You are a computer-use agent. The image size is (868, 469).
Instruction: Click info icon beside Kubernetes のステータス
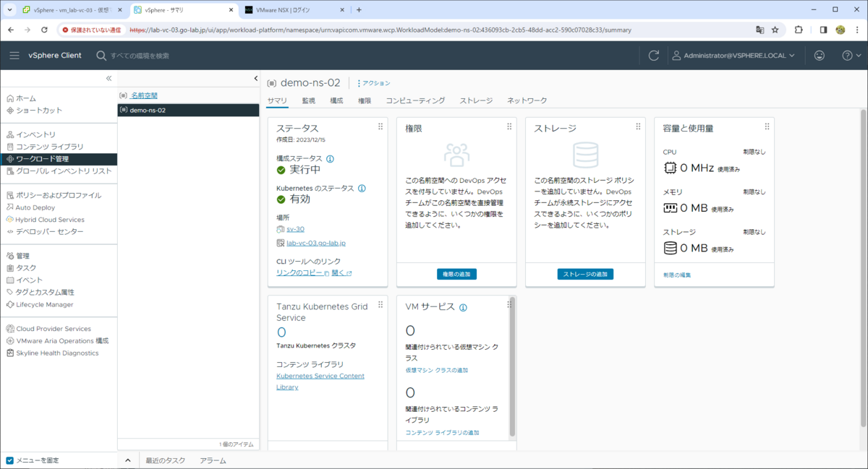362,188
